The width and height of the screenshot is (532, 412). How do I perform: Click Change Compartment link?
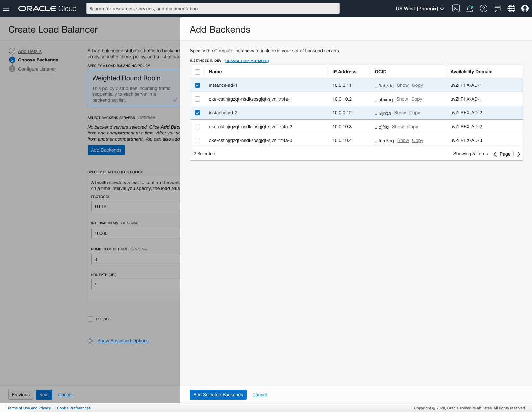247,61
